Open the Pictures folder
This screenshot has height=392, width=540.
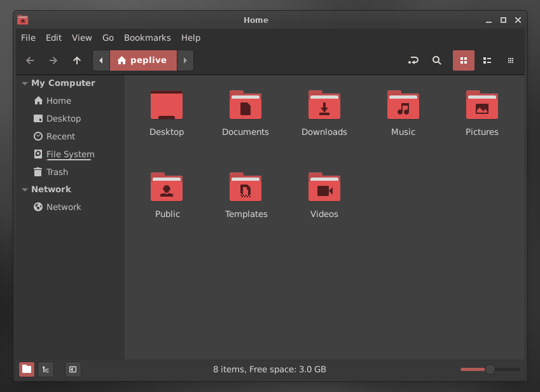(482, 106)
